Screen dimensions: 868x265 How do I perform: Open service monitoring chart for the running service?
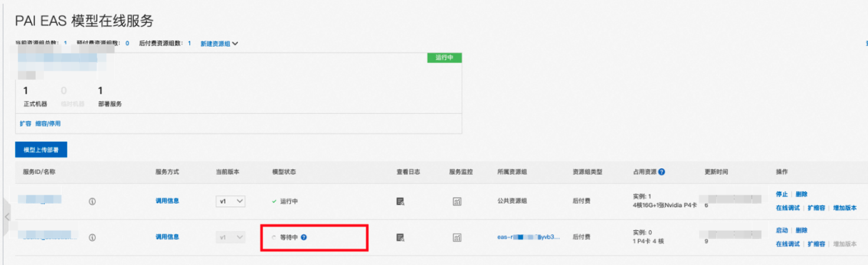457,201
